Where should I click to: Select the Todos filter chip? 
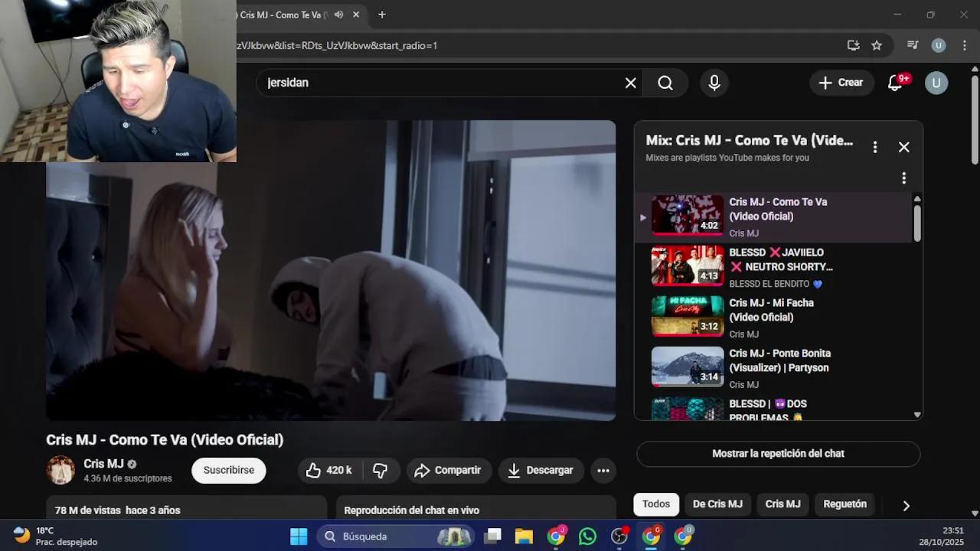(x=656, y=504)
